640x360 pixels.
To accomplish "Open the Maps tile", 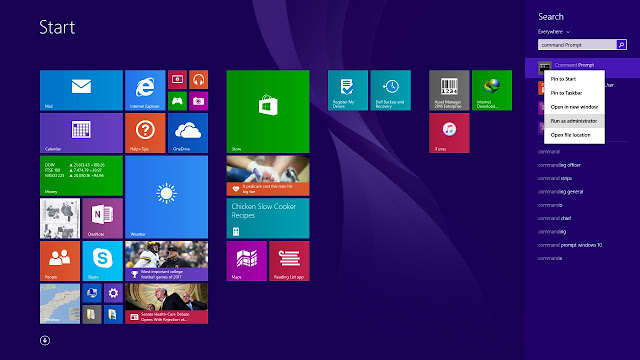I will (x=247, y=261).
